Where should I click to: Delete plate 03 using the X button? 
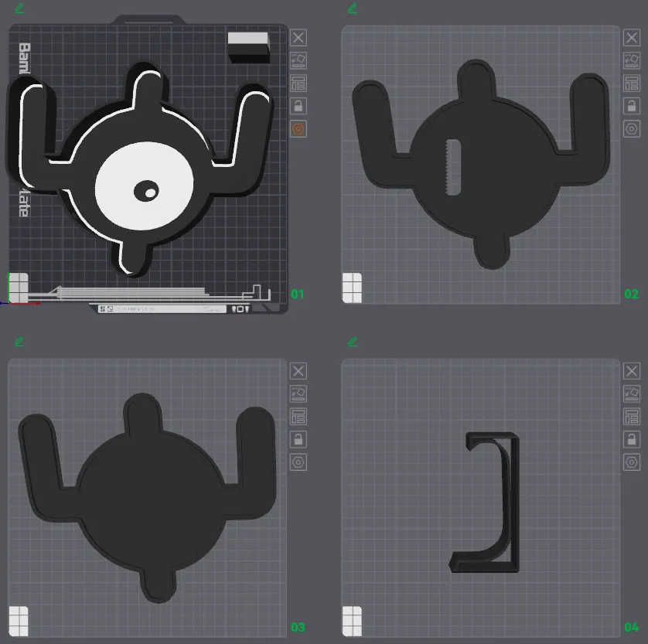click(298, 370)
